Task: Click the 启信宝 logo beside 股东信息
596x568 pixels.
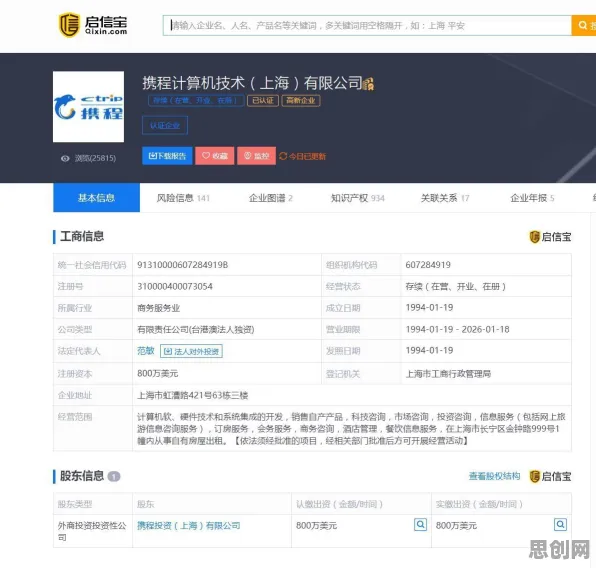Action: coord(550,476)
